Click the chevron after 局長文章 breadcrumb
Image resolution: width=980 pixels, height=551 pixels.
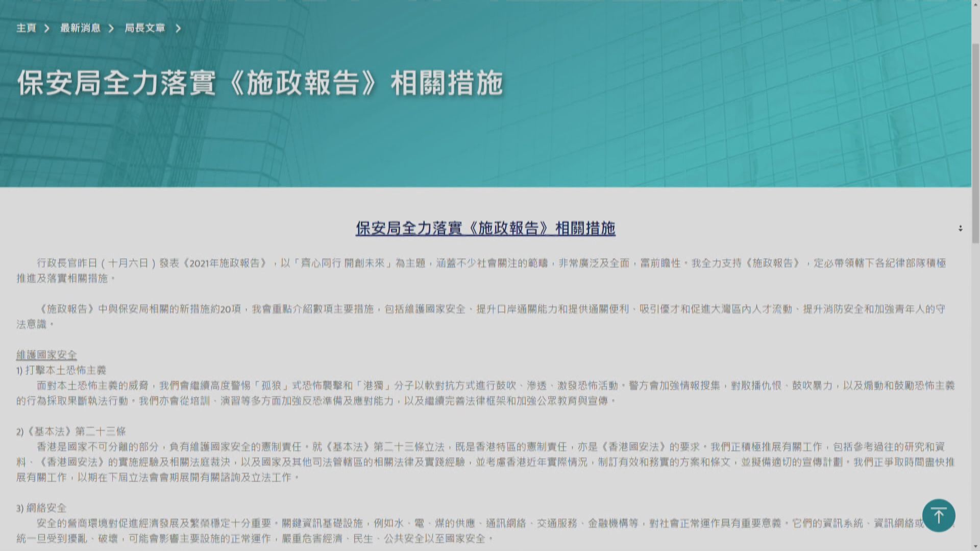click(178, 29)
